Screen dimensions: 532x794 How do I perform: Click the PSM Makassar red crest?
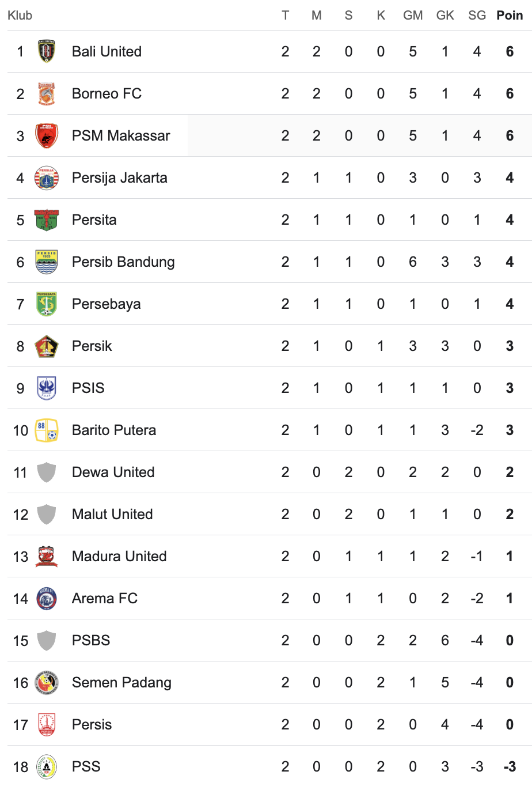coord(47,135)
